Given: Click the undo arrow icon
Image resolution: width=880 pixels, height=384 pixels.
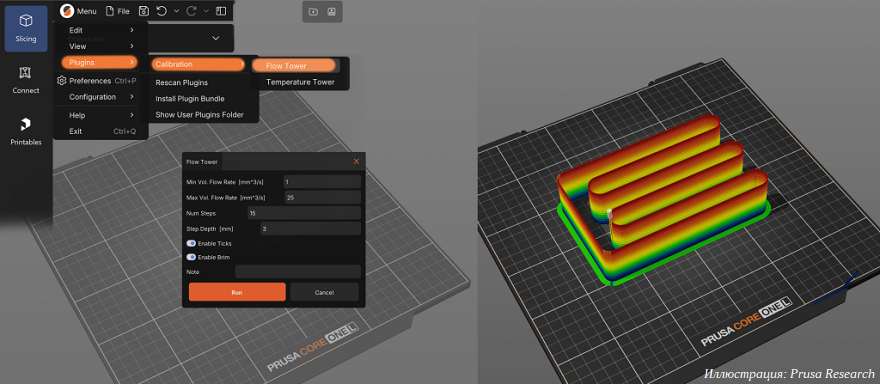Looking at the screenshot, I should 162,11.
